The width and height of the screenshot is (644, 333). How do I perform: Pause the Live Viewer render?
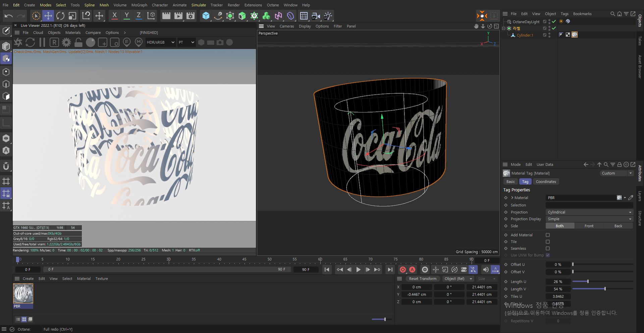pos(42,42)
